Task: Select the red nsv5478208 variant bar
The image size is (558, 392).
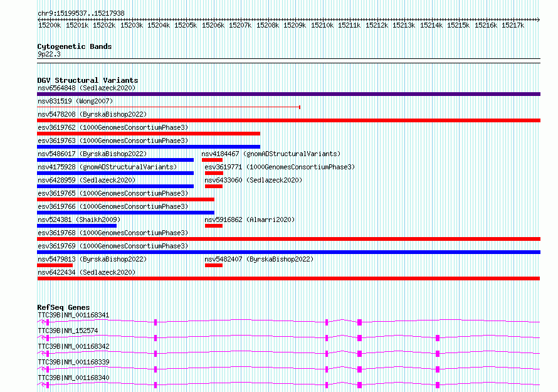Action: tap(288, 120)
